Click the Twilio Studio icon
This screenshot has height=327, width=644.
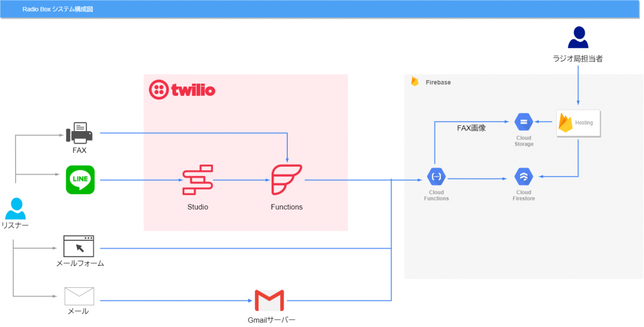click(198, 179)
